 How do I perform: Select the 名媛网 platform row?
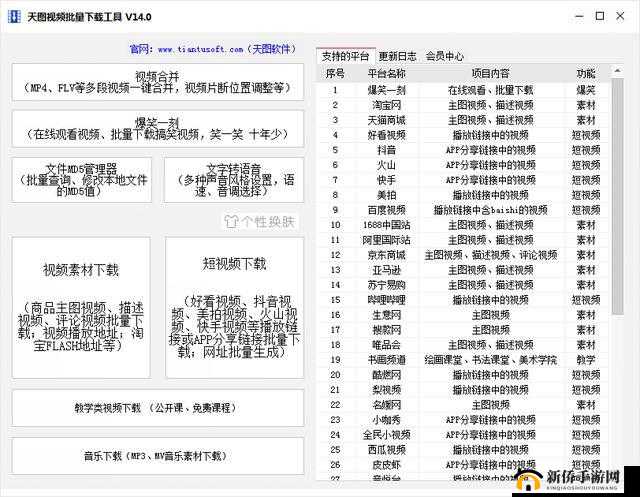463,405
